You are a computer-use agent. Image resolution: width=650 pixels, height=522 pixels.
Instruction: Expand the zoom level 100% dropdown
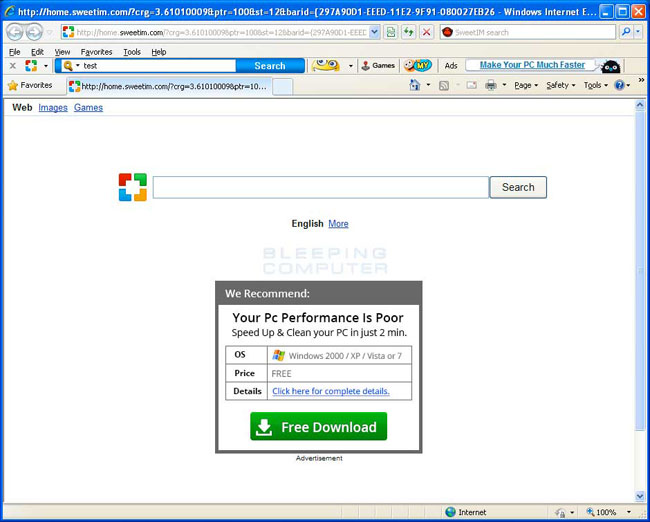pos(629,512)
